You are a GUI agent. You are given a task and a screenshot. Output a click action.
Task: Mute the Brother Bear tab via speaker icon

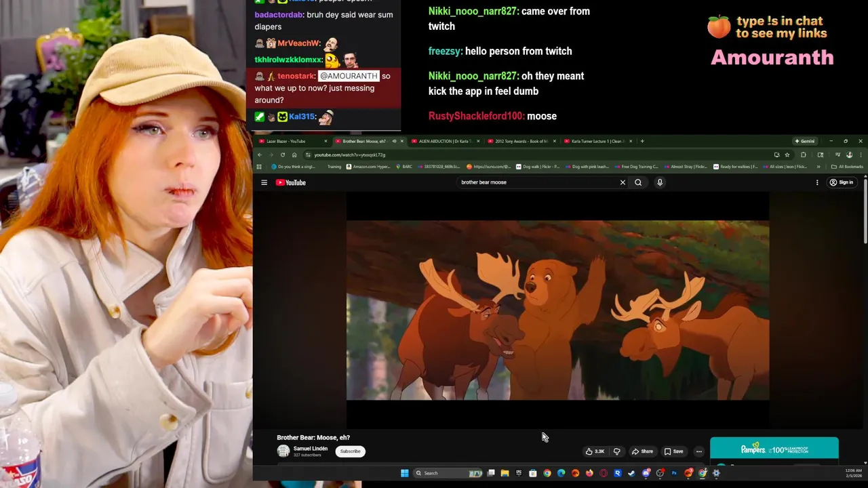(395, 141)
